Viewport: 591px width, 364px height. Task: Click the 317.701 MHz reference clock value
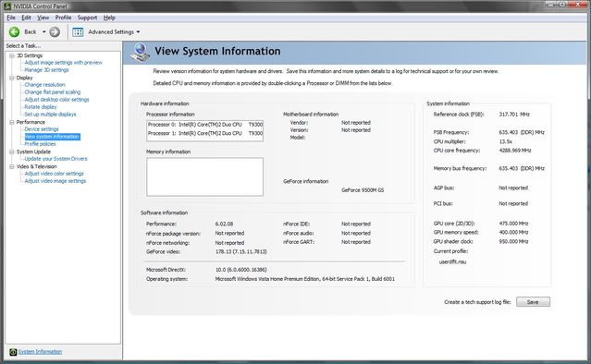point(514,114)
